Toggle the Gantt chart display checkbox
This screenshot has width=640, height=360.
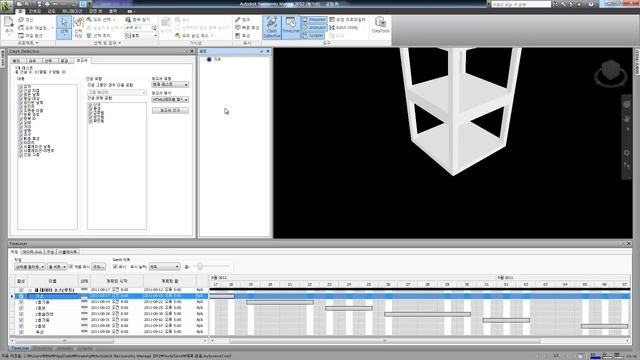[x=115, y=267]
